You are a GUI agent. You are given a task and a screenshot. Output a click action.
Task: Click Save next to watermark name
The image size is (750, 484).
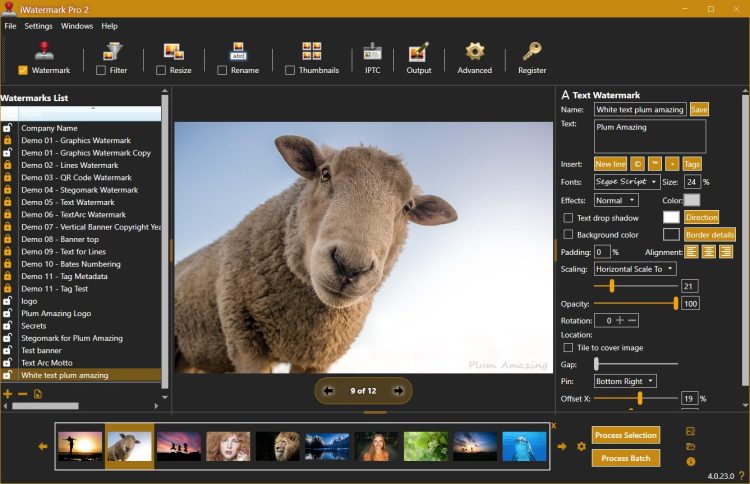click(699, 109)
